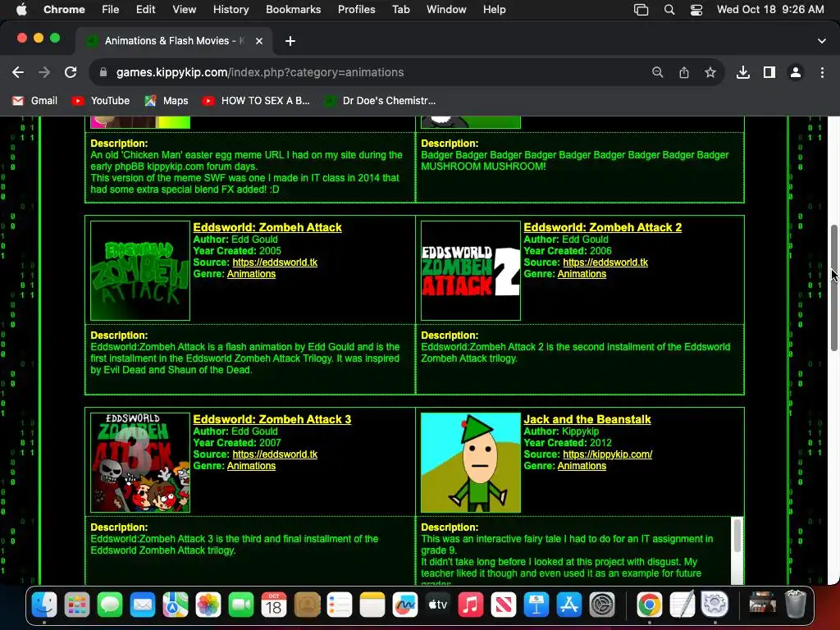Open Google Chrome from the Dock
The width and height of the screenshot is (840, 630).
(x=650, y=605)
